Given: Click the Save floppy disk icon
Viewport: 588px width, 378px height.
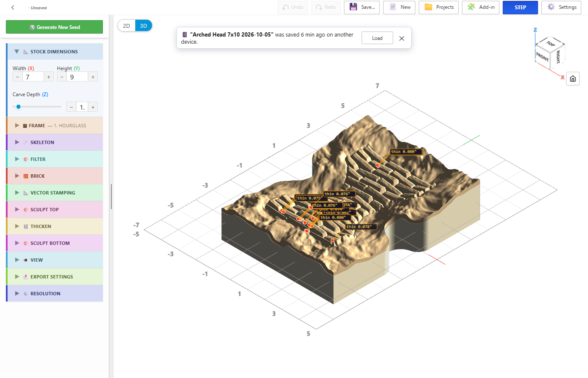Looking at the screenshot, I should 353,7.
